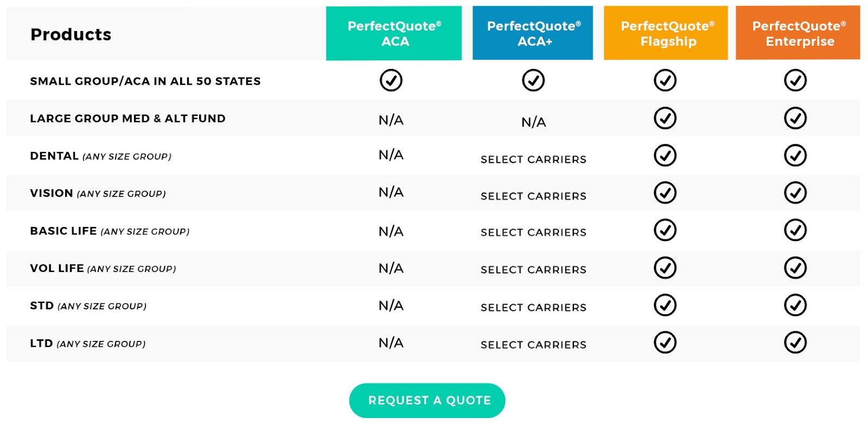The image size is (868, 437).
Task: Click Enterprise checkmark in the Vision row
Action: click(795, 193)
